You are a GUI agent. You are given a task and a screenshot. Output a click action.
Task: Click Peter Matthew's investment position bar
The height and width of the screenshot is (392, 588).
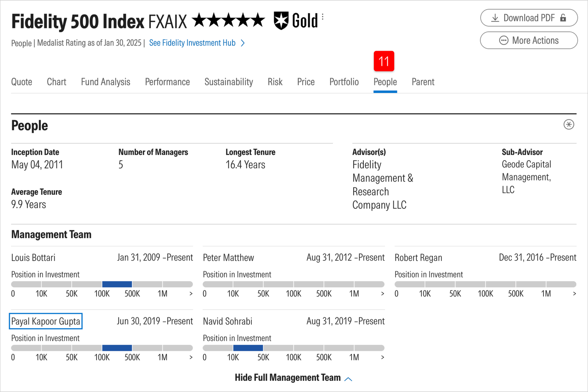pos(294,284)
